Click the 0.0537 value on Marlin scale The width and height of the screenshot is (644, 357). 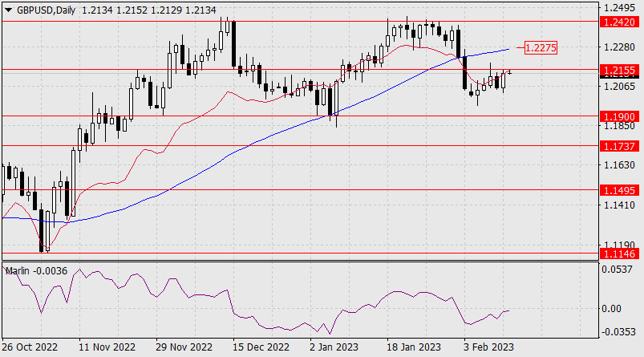coord(618,270)
